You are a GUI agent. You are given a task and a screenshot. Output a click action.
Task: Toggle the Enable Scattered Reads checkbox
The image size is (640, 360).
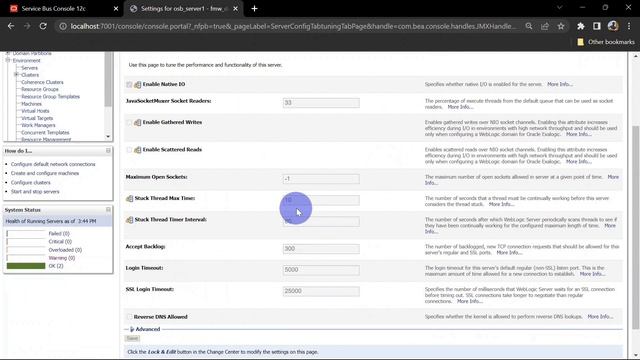click(129, 150)
